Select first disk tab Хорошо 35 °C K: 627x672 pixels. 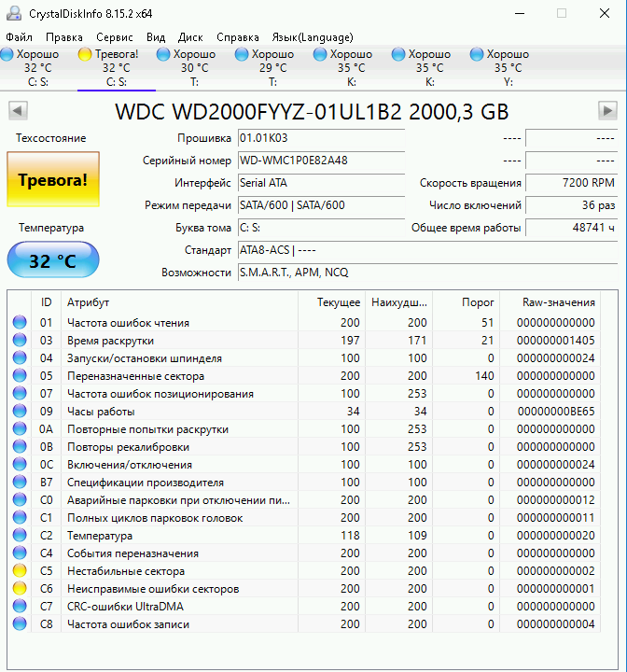352,68
